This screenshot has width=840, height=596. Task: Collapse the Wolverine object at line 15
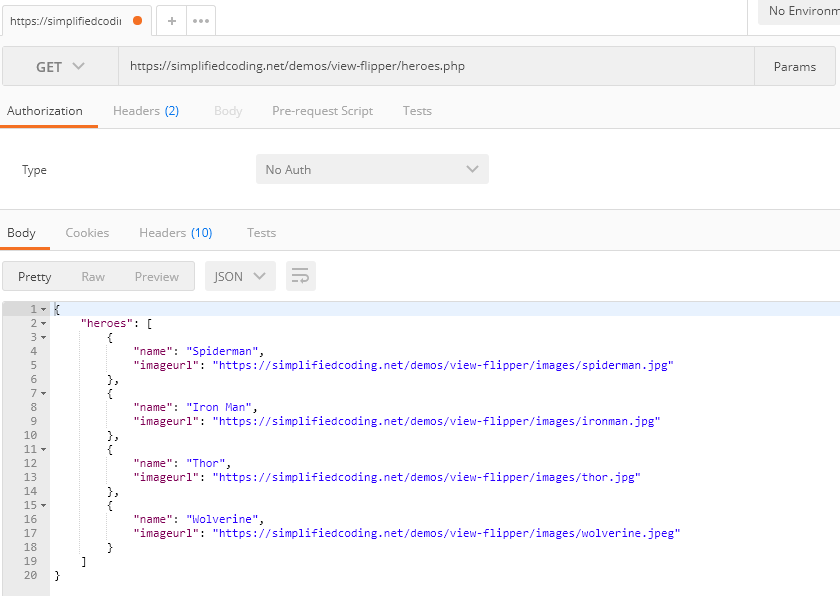[x=43, y=506]
